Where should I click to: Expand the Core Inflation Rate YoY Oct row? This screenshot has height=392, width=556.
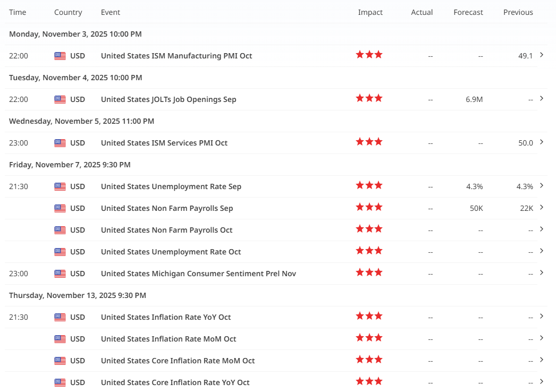pos(541,381)
